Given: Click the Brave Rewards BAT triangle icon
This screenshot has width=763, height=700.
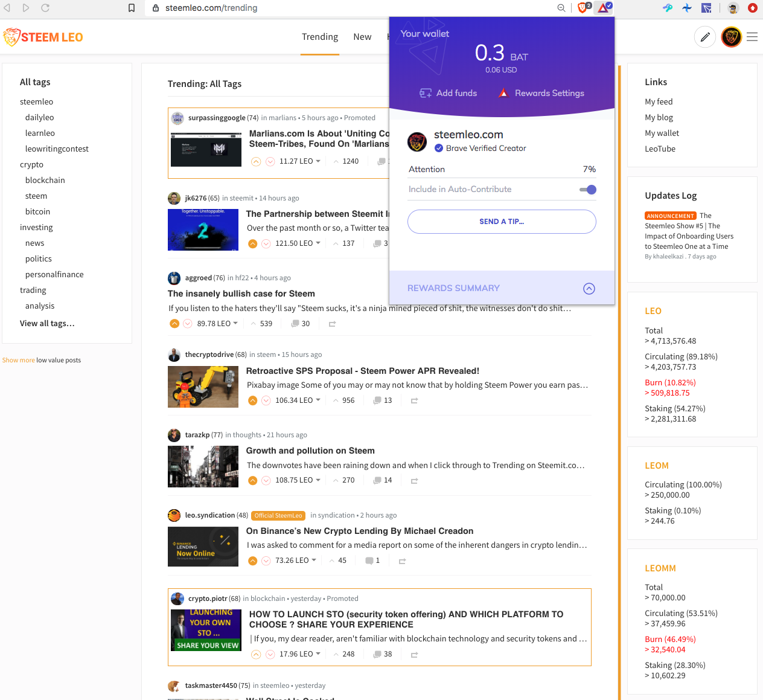Looking at the screenshot, I should point(604,8).
